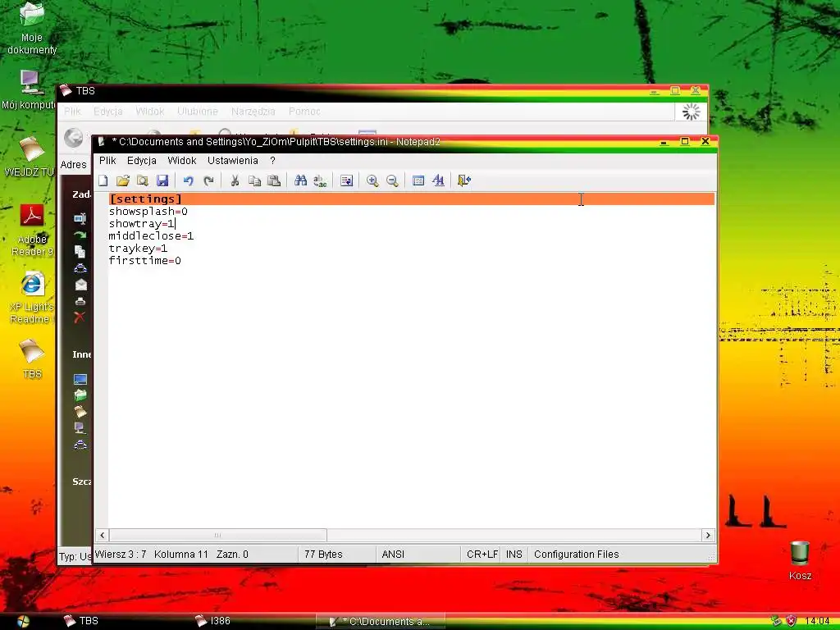840x630 pixels.
Task: Click the CR+LF line ending field
Action: coord(482,554)
